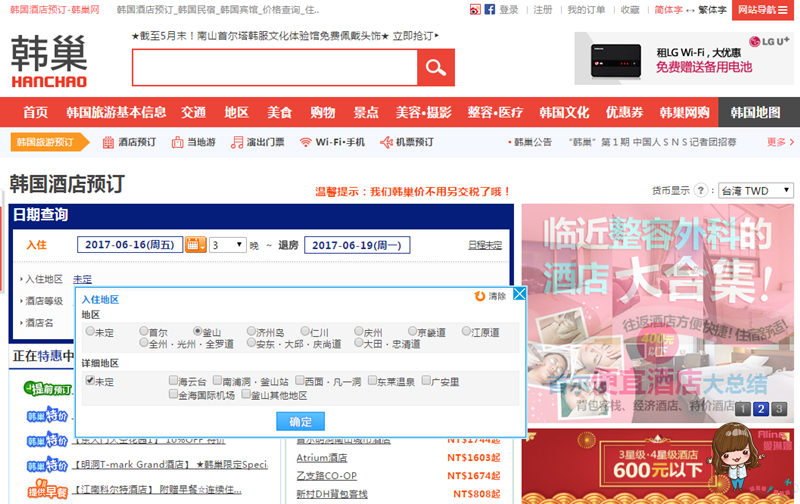The width and height of the screenshot is (800, 504).
Task: Close the 入住地区 popup with X
Action: click(x=519, y=294)
